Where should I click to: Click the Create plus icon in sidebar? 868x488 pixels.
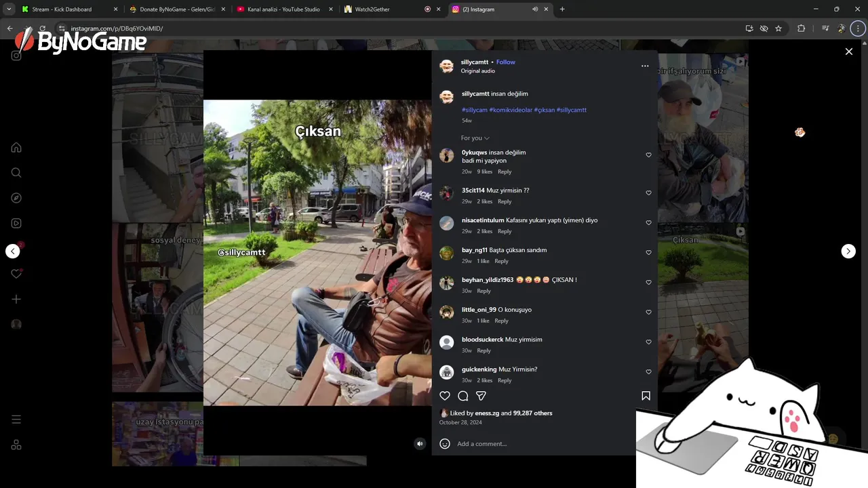click(x=16, y=299)
